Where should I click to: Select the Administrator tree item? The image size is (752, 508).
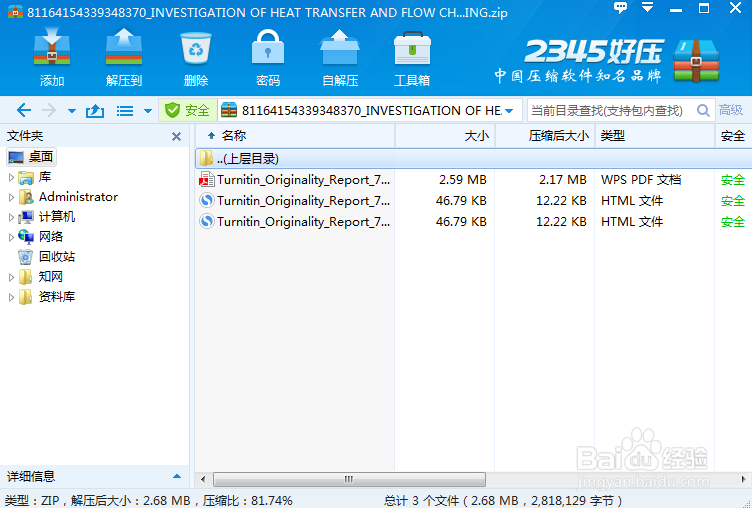[x=68, y=197]
